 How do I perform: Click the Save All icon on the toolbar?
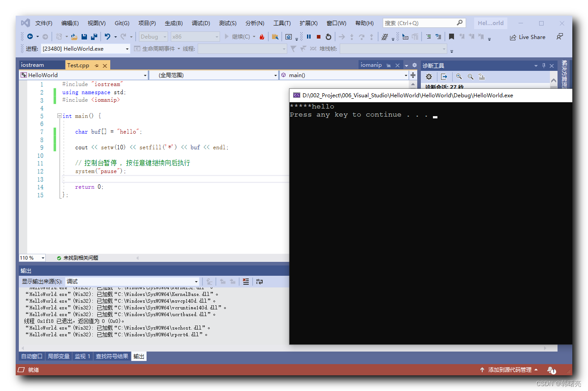pos(94,37)
